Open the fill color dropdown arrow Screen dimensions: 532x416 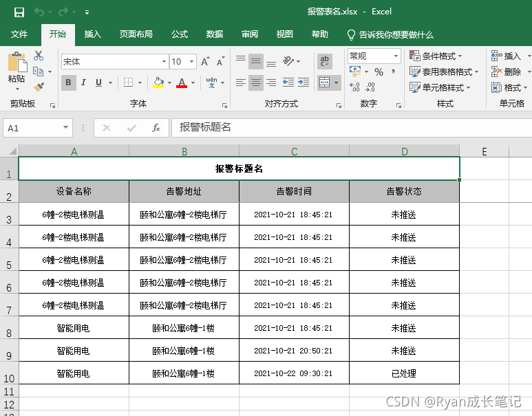pyautogui.click(x=169, y=83)
